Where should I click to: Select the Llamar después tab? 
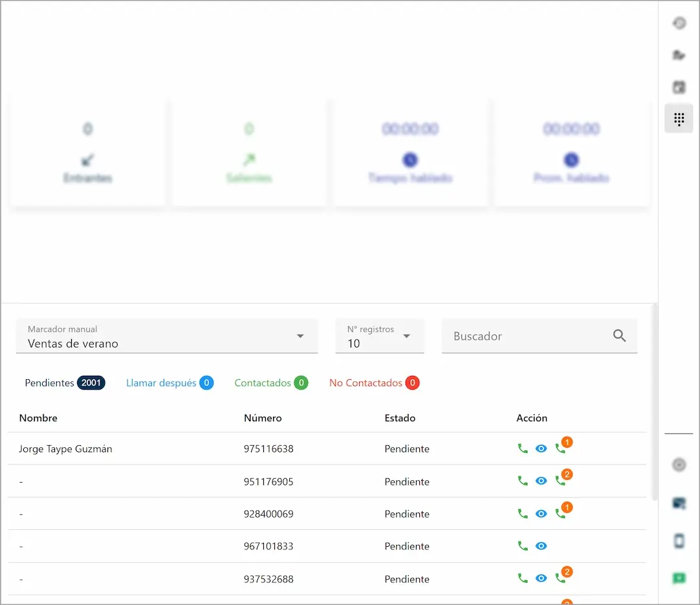(x=169, y=383)
